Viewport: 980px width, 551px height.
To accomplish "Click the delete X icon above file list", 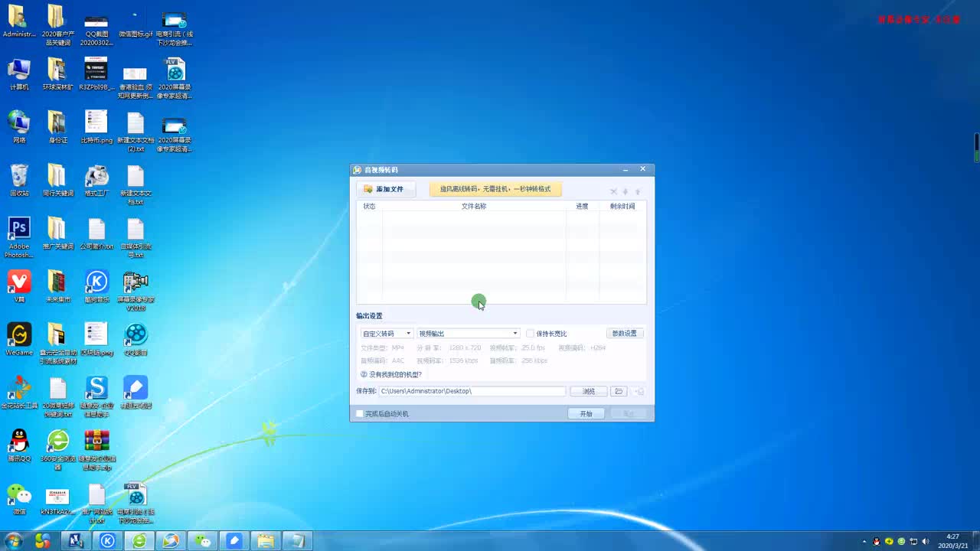I will [613, 191].
